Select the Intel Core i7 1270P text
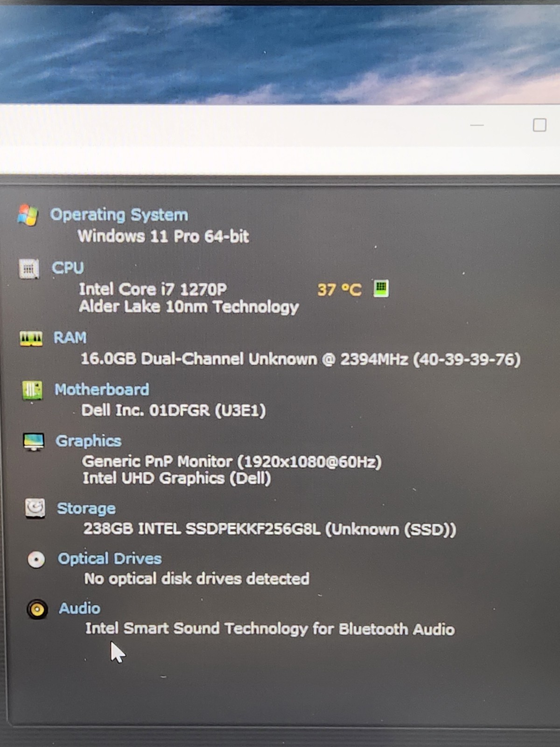This screenshot has width=560, height=747. [153, 289]
